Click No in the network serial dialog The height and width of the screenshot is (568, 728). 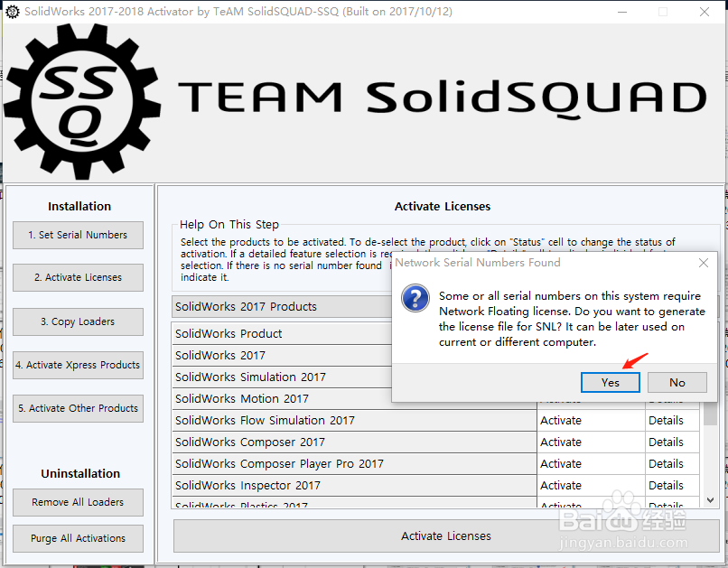pos(677,382)
